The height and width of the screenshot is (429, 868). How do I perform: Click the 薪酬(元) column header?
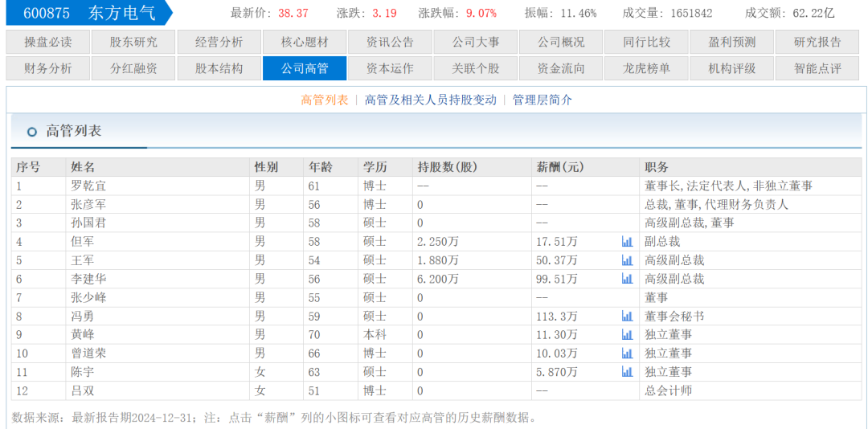[x=560, y=167]
